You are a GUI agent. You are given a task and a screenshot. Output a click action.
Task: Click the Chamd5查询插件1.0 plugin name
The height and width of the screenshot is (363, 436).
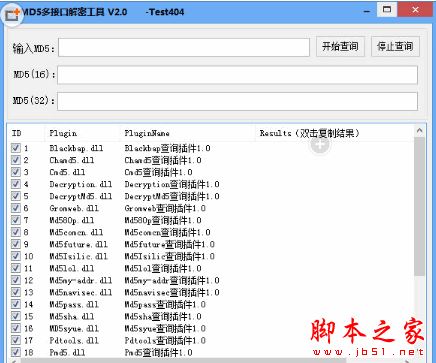pyautogui.click(x=163, y=160)
